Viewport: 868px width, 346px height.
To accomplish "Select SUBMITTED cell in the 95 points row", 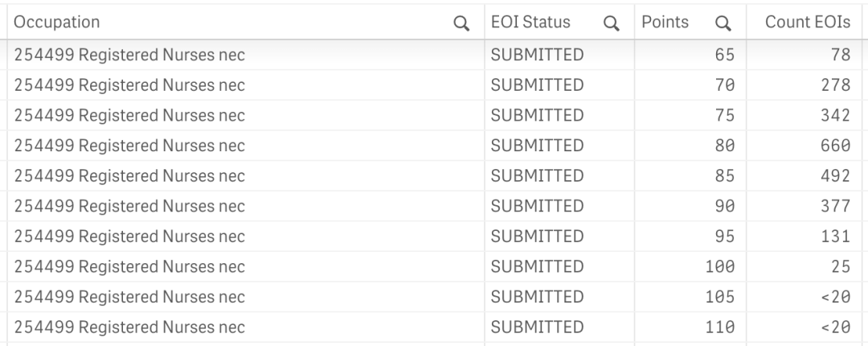I will coord(559,237).
